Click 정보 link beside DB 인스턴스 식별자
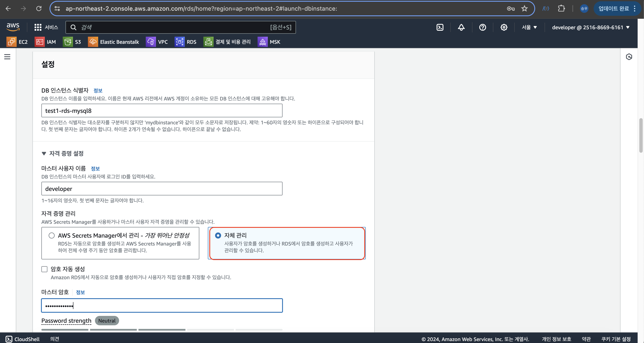This screenshot has width=644, height=343. tap(98, 90)
